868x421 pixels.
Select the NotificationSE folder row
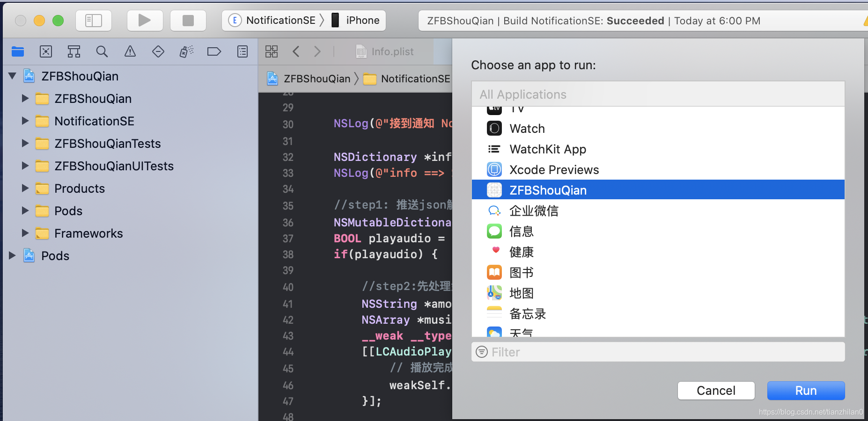point(130,121)
